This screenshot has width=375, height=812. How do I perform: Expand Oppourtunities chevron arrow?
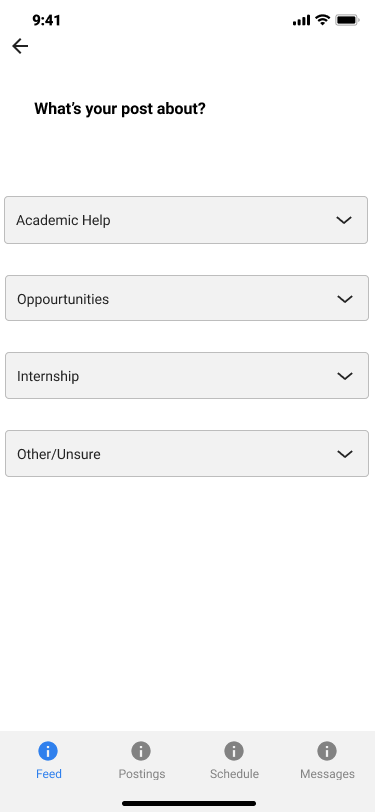click(x=345, y=299)
